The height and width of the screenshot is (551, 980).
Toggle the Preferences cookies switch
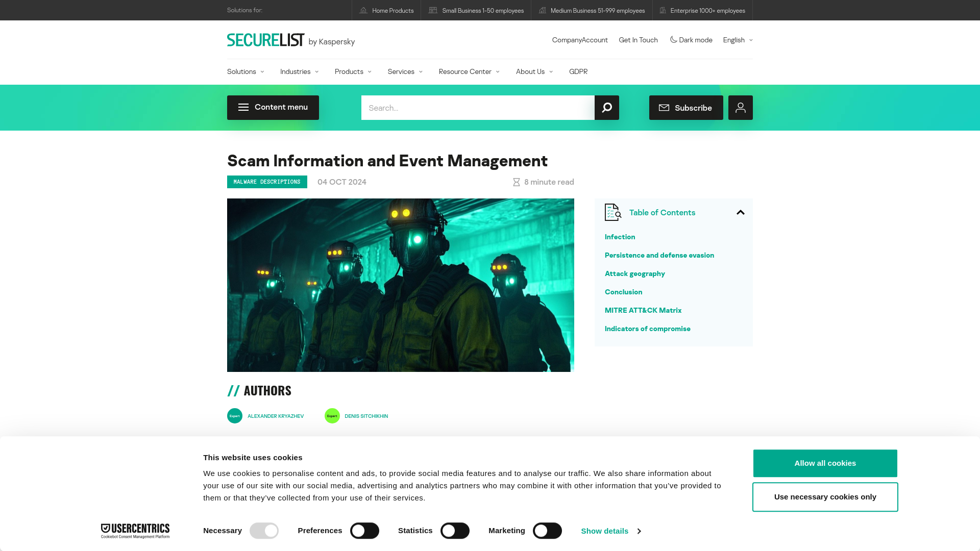365,531
